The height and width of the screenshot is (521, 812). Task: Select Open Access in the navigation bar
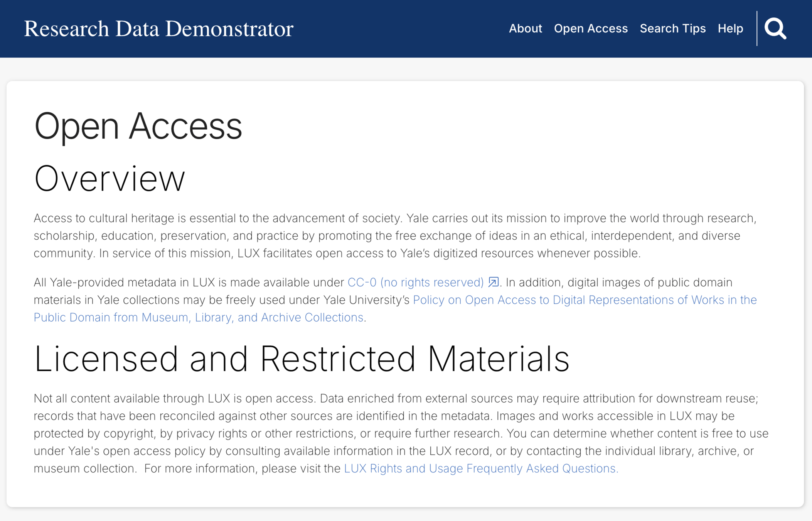pyautogui.click(x=591, y=29)
